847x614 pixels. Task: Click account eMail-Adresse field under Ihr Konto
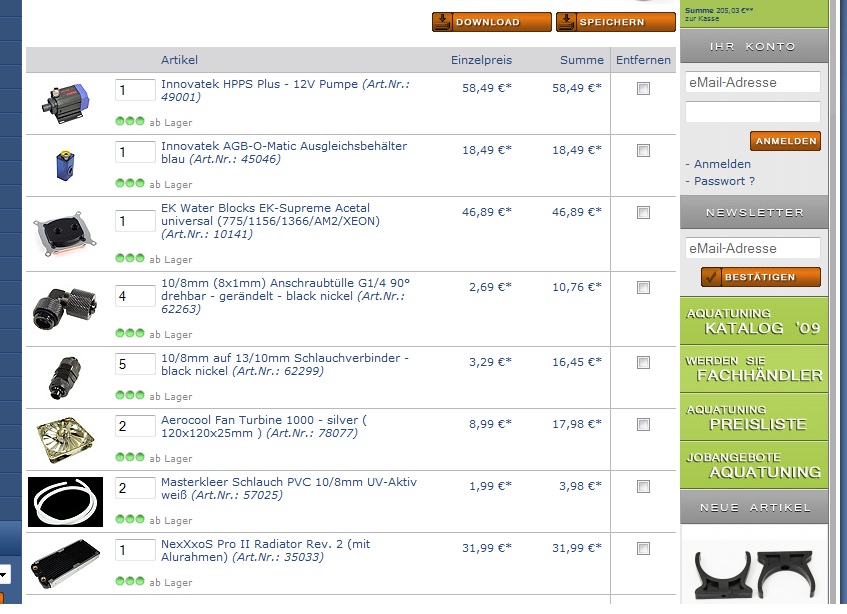pos(753,83)
